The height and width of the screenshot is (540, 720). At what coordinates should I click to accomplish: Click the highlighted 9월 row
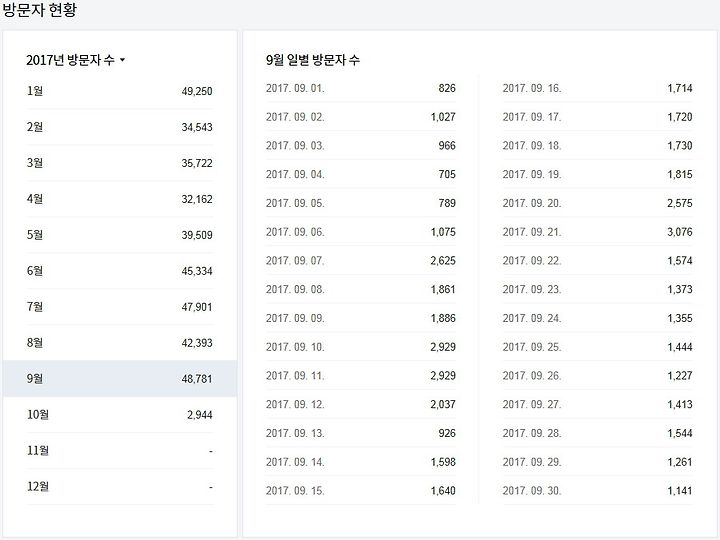point(119,379)
